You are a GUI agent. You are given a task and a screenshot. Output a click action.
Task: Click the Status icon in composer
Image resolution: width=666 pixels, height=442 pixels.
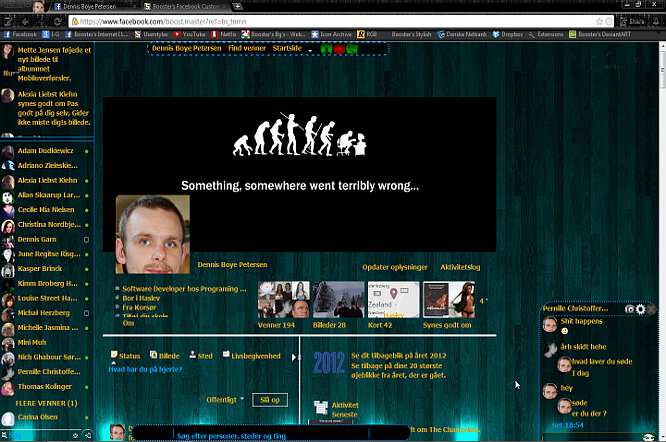click(114, 355)
